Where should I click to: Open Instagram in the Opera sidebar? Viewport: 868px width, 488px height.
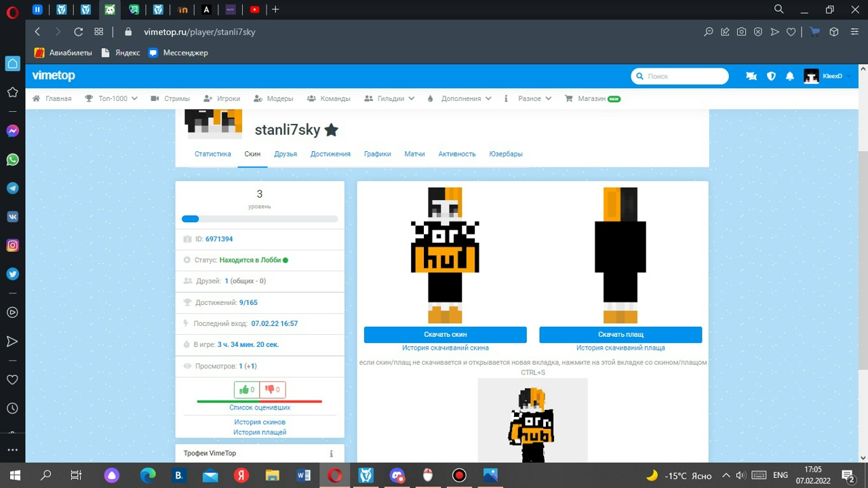(12, 245)
